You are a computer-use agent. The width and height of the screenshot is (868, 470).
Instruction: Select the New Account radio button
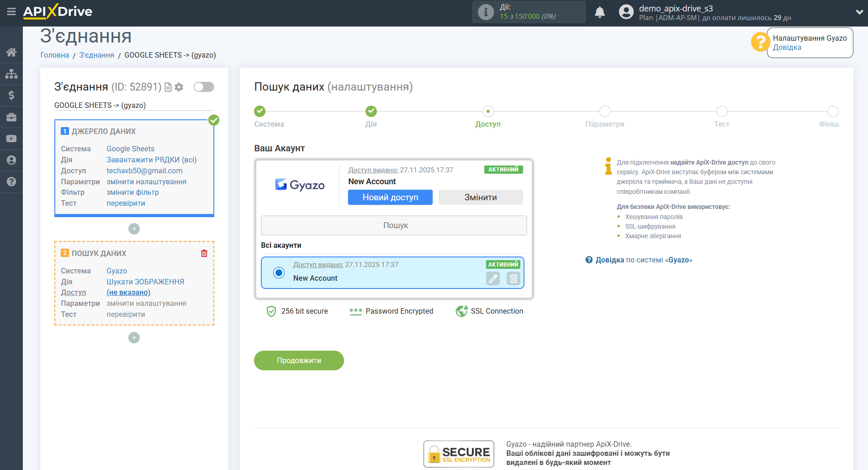(x=279, y=272)
